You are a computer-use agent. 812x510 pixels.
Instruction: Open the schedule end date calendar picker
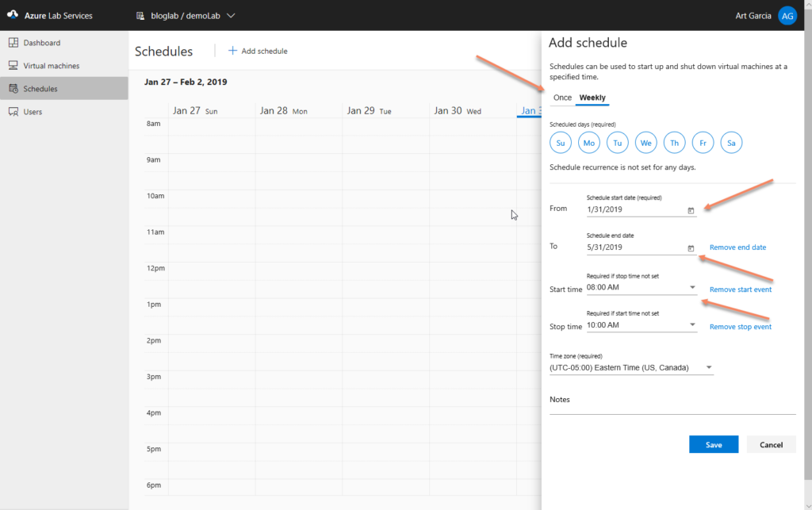tap(691, 247)
